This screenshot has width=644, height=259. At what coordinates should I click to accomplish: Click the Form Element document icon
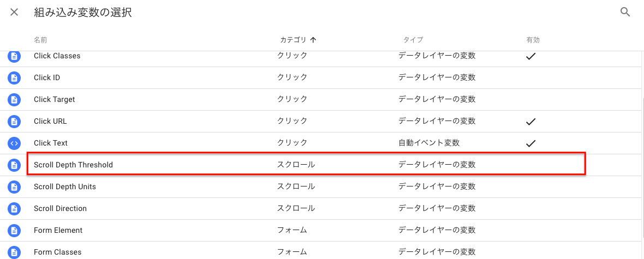[14, 230]
